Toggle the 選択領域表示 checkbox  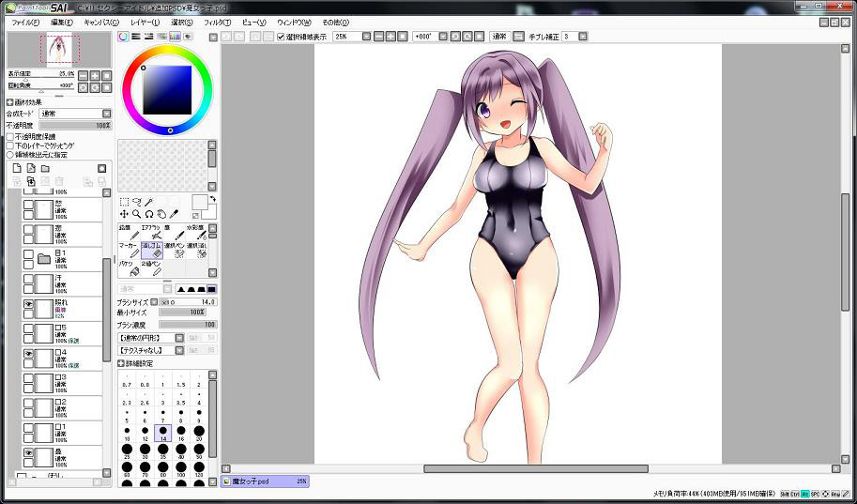click(282, 37)
